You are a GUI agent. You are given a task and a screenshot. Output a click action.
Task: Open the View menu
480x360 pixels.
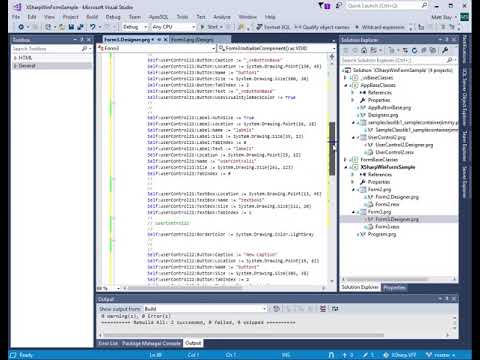49,17
